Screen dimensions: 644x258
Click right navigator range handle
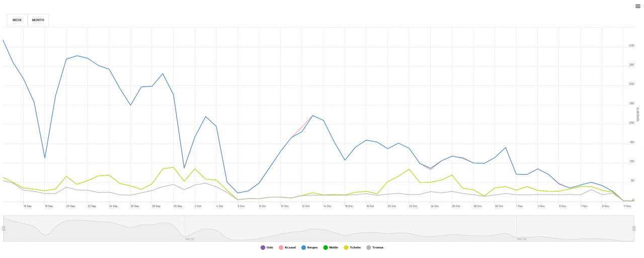(633, 228)
